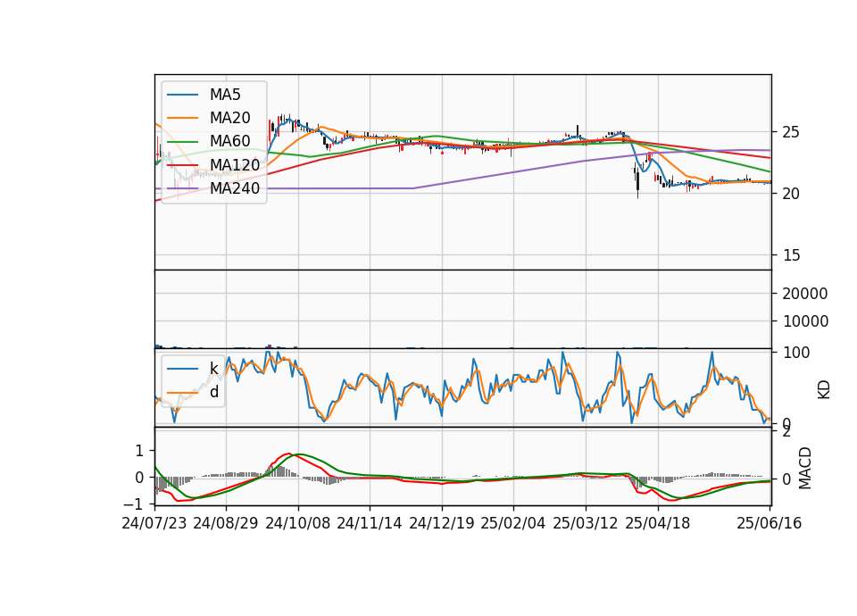Click the MA240 legend label
857x616 pixels.
coord(235,188)
